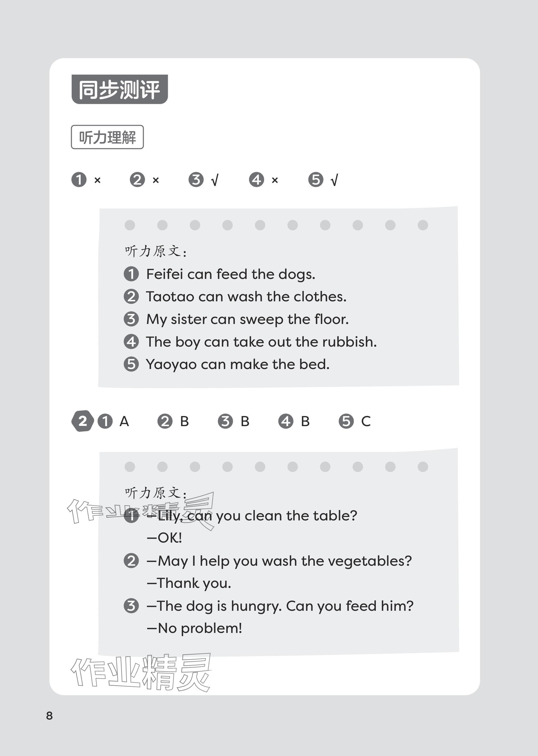The height and width of the screenshot is (756, 538).
Task: Click the hexagon section 2 badge
Action: click(x=83, y=421)
